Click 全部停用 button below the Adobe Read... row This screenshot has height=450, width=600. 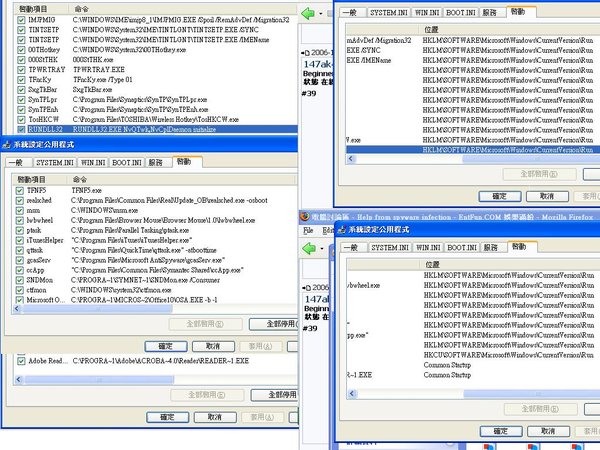tap(275, 395)
